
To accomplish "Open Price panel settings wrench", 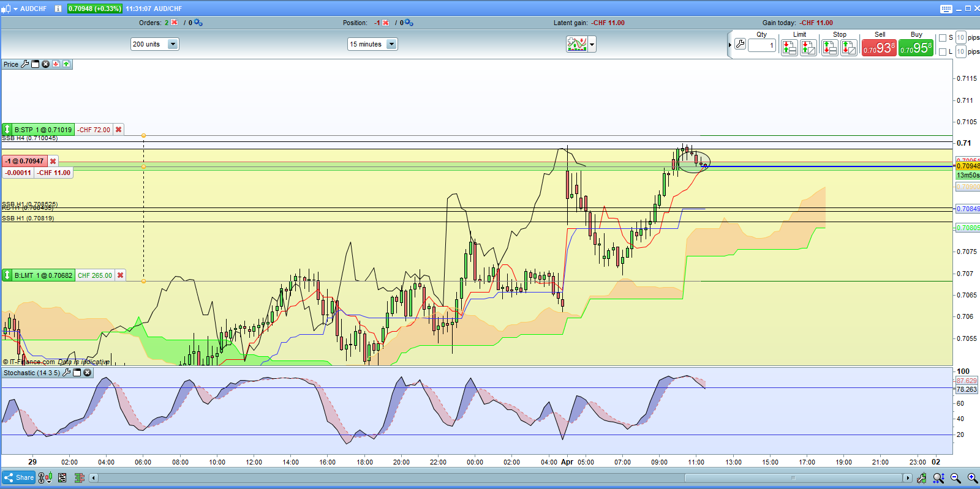I will [x=25, y=64].
